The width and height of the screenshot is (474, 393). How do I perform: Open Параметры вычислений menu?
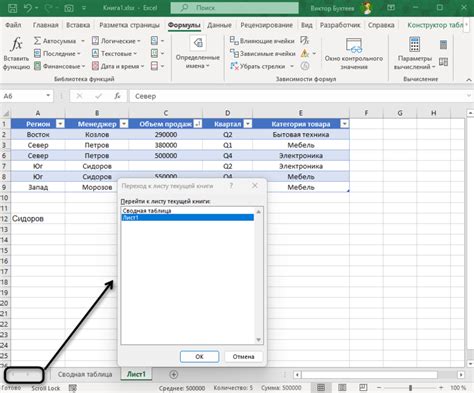pyautogui.click(x=414, y=53)
